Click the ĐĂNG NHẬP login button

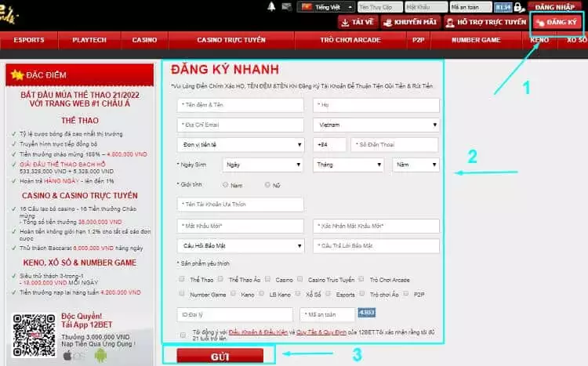click(x=554, y=7)
